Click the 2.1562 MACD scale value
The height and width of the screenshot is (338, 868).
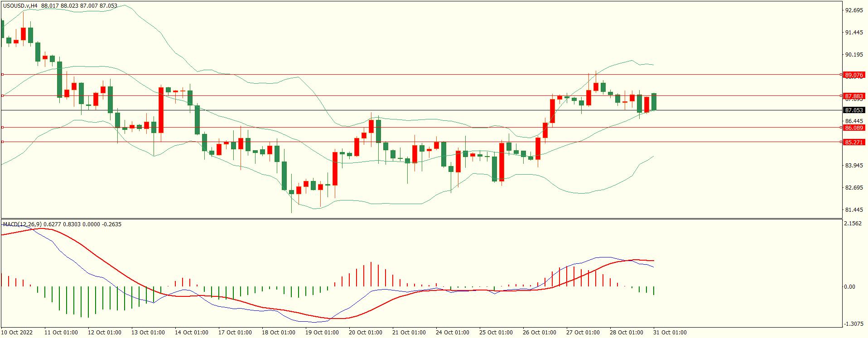[x=853, y=223]
